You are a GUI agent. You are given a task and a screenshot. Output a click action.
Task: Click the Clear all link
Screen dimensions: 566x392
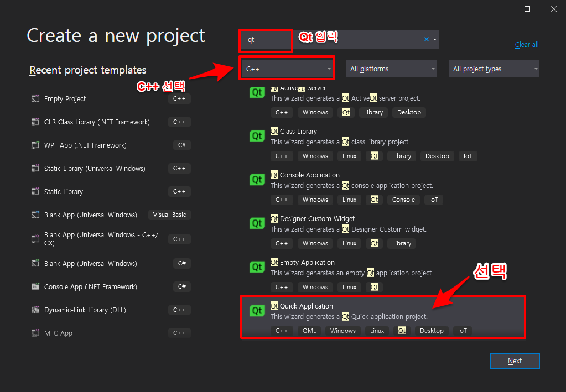click(x=527, y=44)
